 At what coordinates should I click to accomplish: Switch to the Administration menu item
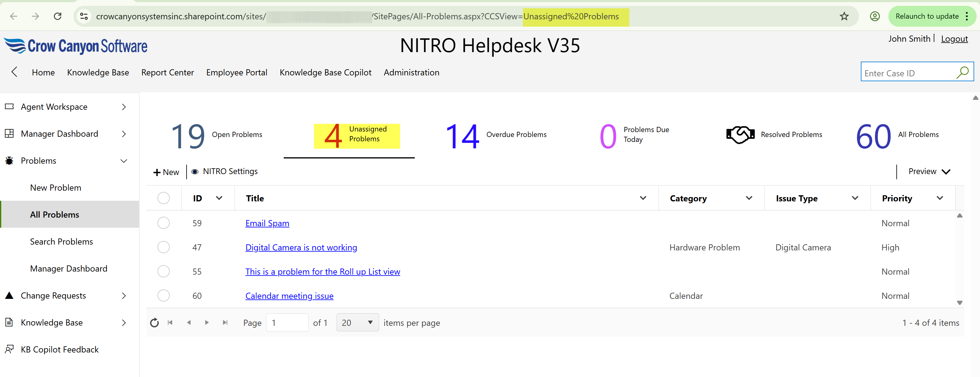click(x=411, y=72)
